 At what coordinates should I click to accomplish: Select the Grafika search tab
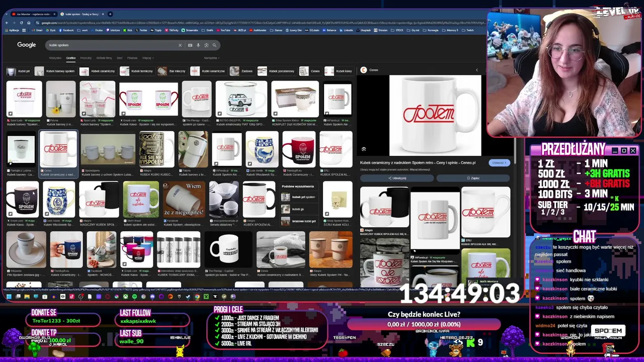point(71,58)
